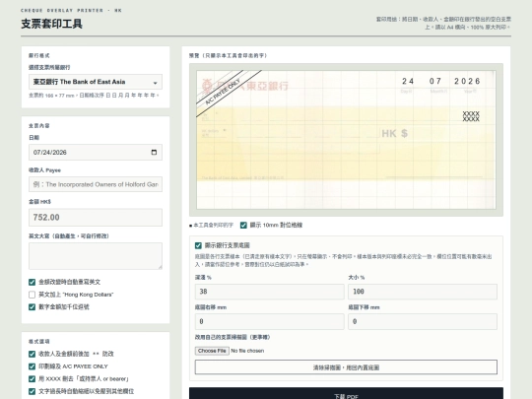532x399 pixels.
Task: Click the HK$ amount field showing 752.00
Action: pyautogui.click(x=96, y=217)
